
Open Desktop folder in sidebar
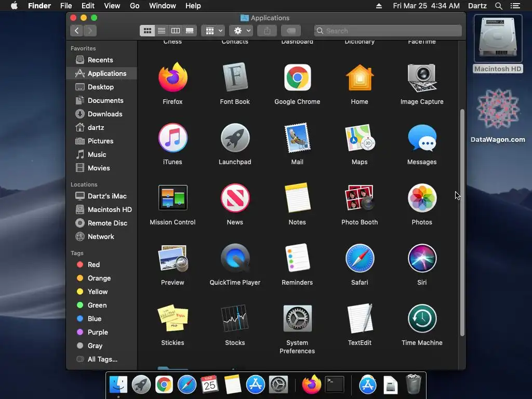click(102, 87)
